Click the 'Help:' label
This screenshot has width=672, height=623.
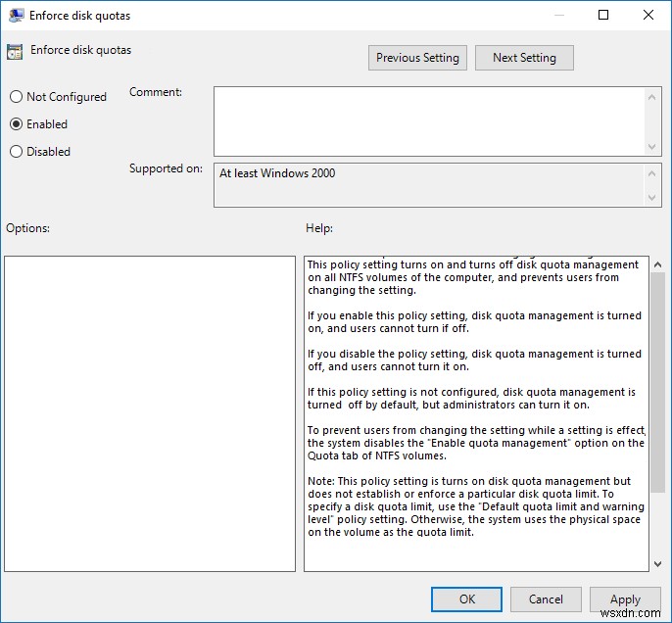tap(319, 228)
